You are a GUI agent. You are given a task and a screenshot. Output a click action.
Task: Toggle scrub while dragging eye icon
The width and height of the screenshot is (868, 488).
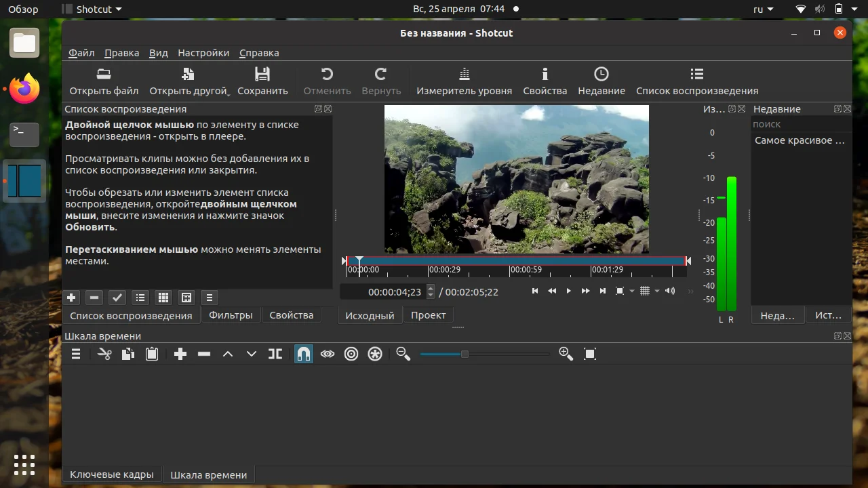tap(328, 354)
